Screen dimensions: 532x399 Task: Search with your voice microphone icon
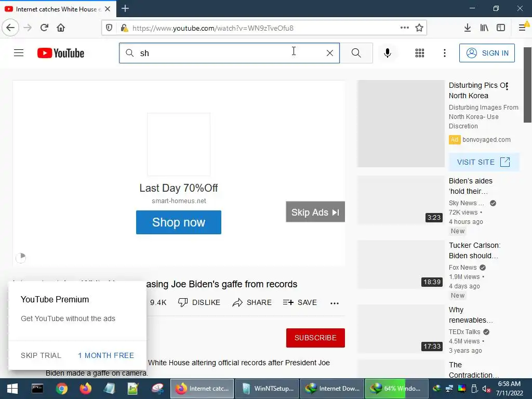(388, 53)
